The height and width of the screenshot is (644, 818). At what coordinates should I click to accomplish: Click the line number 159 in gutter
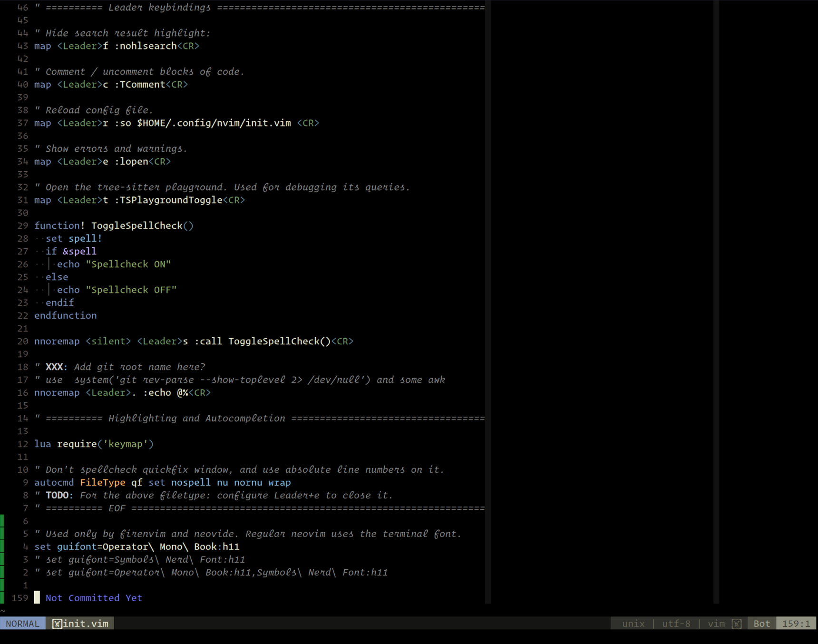pos(19,598)
